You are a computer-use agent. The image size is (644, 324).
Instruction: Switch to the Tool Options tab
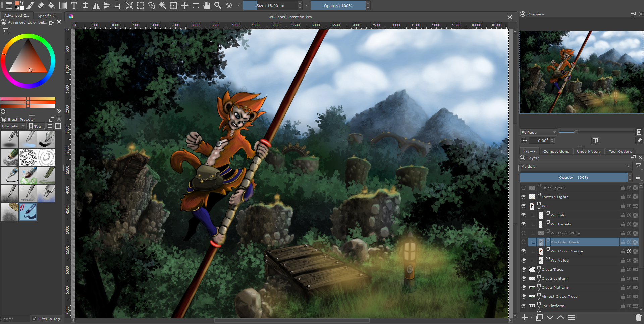point(620,151)
